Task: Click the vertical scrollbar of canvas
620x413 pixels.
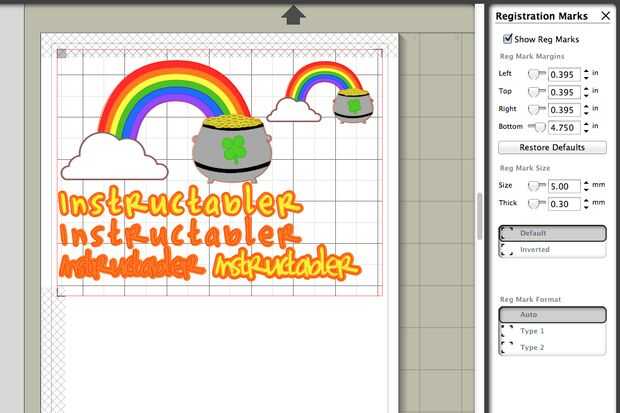Action: (480, 216)
